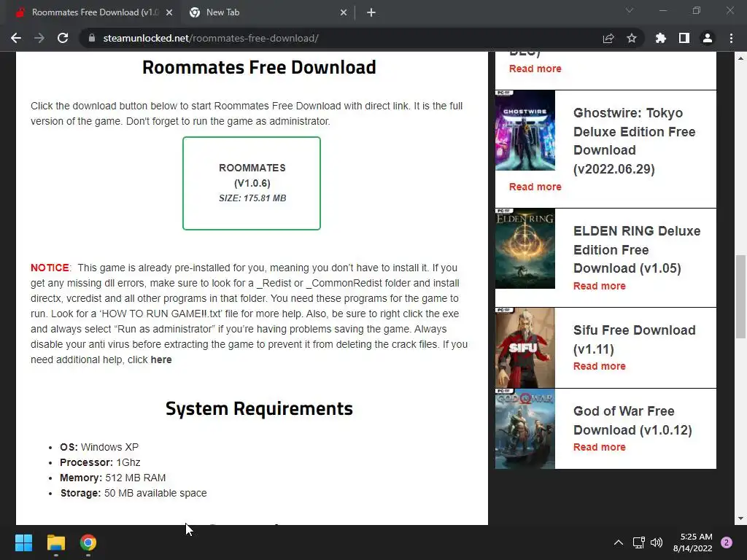Reload the current page
Screen dimensions: 747x560
coord(63,38)
